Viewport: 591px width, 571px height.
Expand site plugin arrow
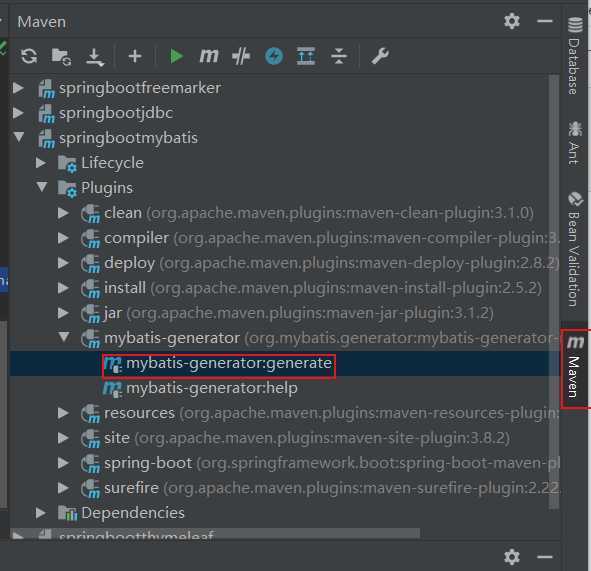(x=63, y=438)
